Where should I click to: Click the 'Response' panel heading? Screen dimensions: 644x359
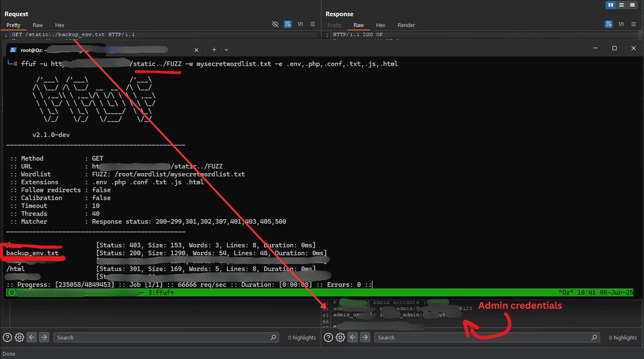pyautogui.click(x=339, y=14)
